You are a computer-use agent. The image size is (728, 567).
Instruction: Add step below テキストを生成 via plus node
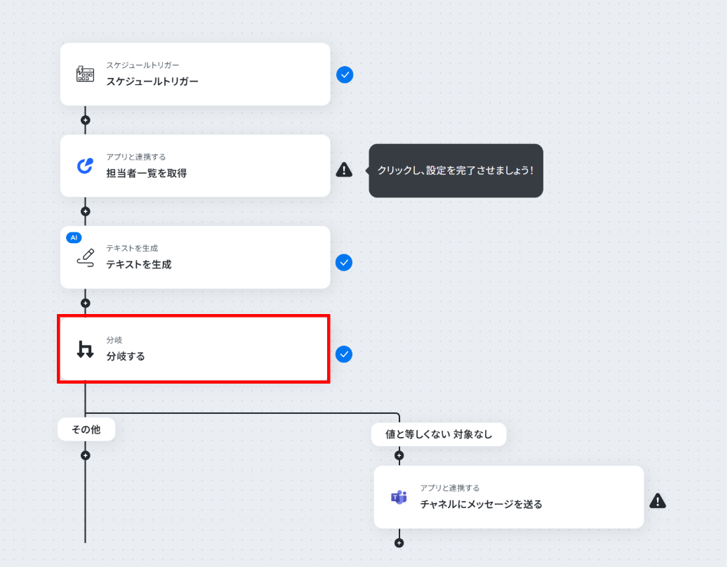[x=86, y=303]
